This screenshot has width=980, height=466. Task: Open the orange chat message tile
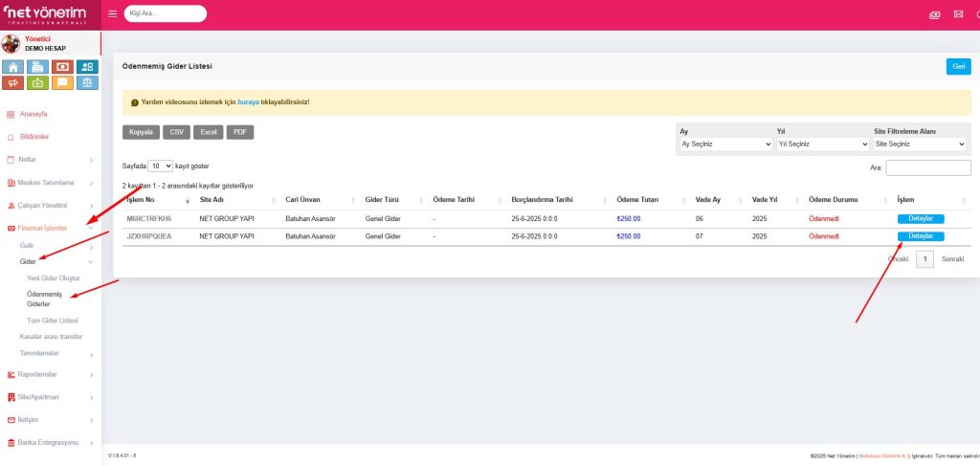62,82
